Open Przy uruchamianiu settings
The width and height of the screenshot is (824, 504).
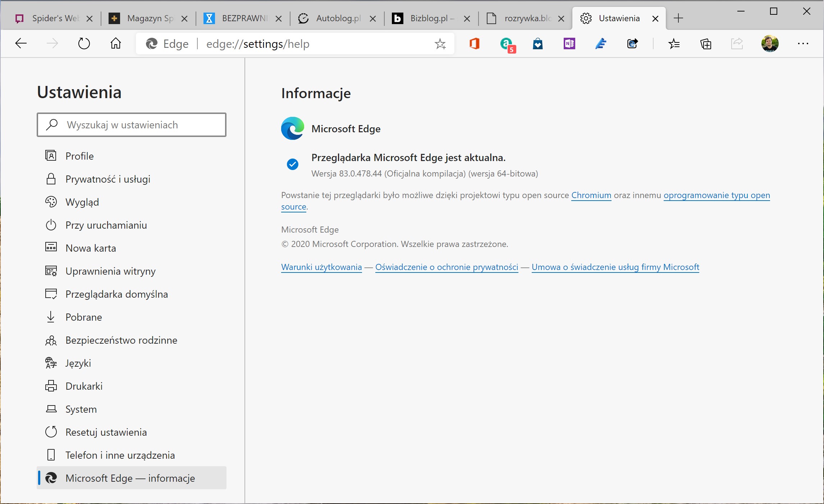[132, 225]
